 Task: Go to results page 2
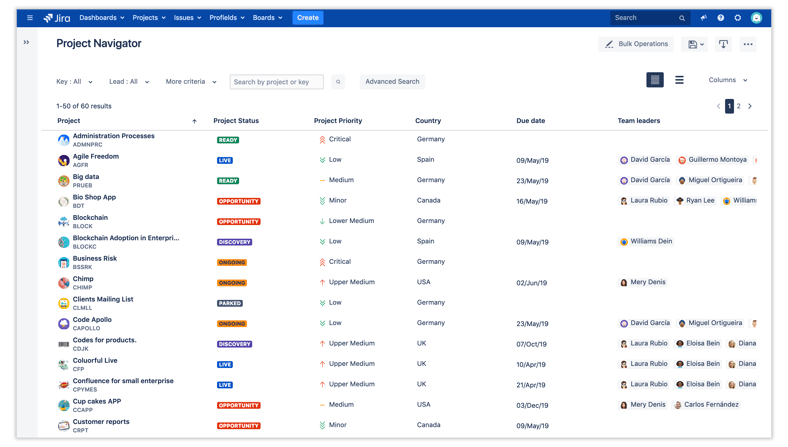click(738, 106)
